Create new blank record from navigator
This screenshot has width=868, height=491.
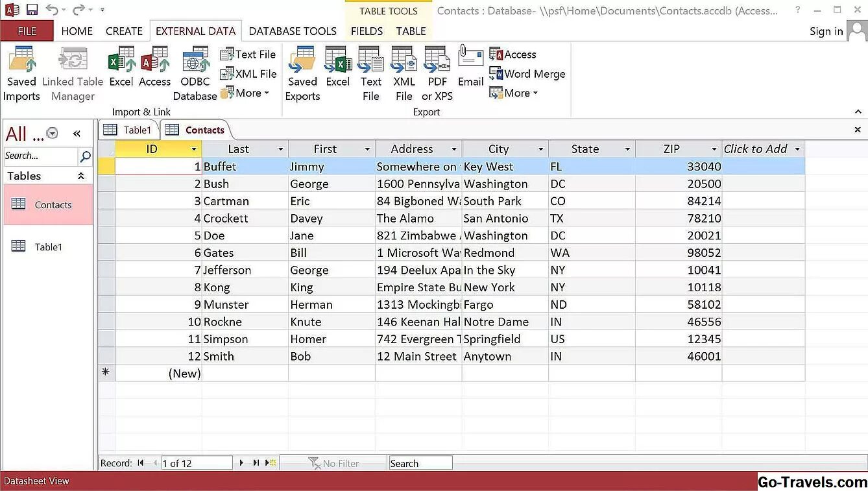(x=271, y=463)
